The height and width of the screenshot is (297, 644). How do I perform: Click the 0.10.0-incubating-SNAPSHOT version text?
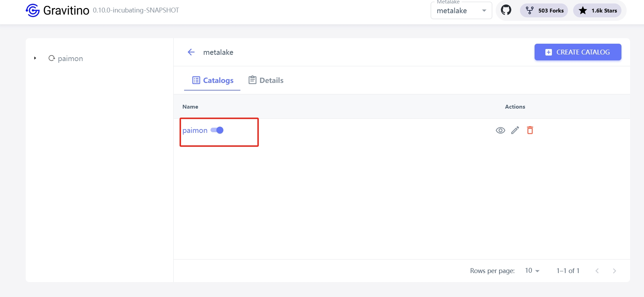(x=136, y=10)
